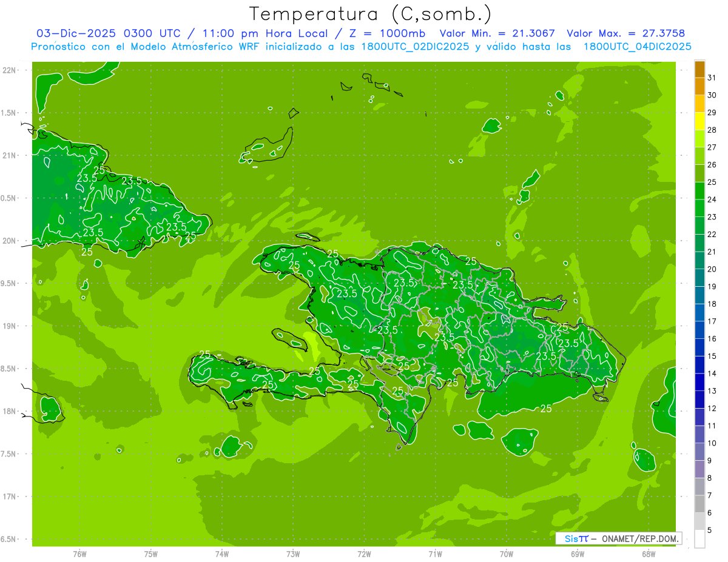Click the blue legend swatch between 15 and 16
Image resolution: width=728 pixels, height=562 pixels.
point(699,347)
